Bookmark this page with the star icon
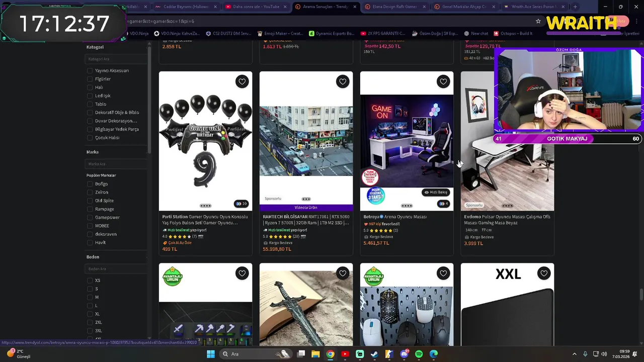 point(538,21)
